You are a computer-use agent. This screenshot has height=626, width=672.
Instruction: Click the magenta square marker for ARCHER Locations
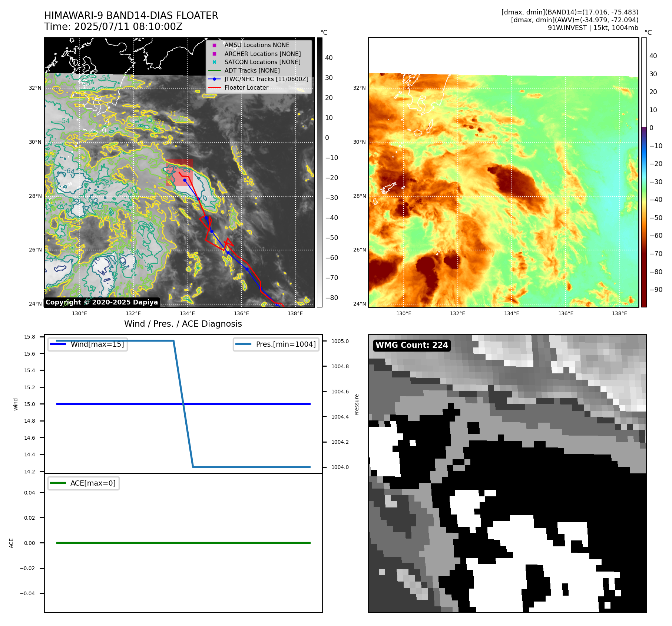214,54
